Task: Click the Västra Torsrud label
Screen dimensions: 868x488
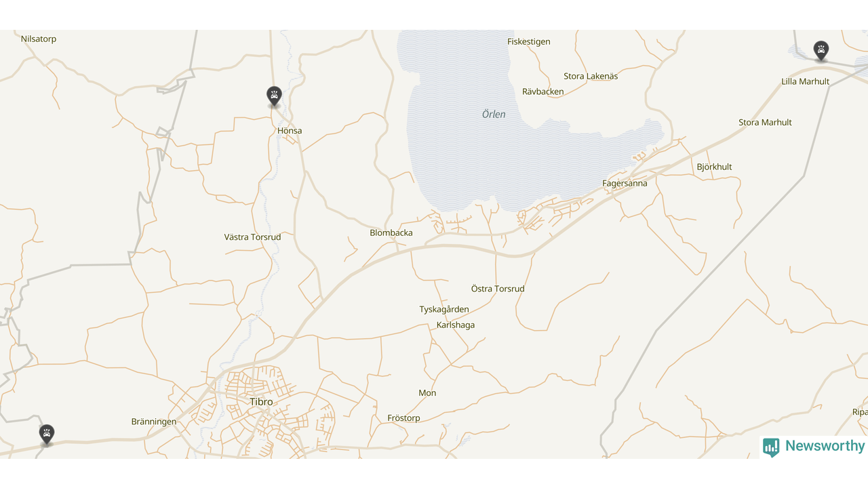Action: pos(252,237)
